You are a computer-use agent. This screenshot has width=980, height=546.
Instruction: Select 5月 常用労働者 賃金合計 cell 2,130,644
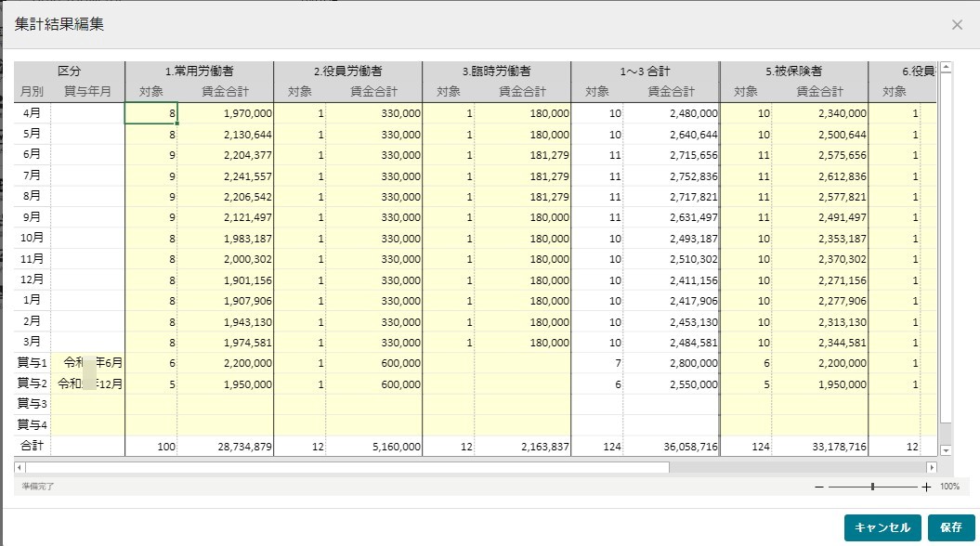pos(225,135)
